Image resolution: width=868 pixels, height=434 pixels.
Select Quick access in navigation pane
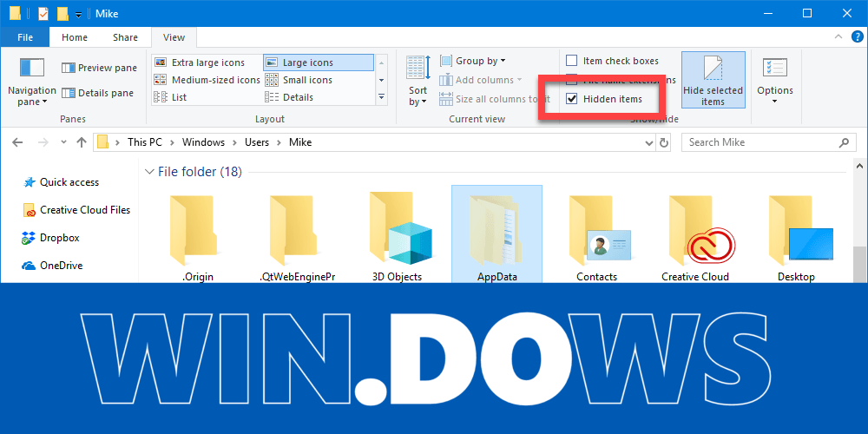click(x=61, y=182)
